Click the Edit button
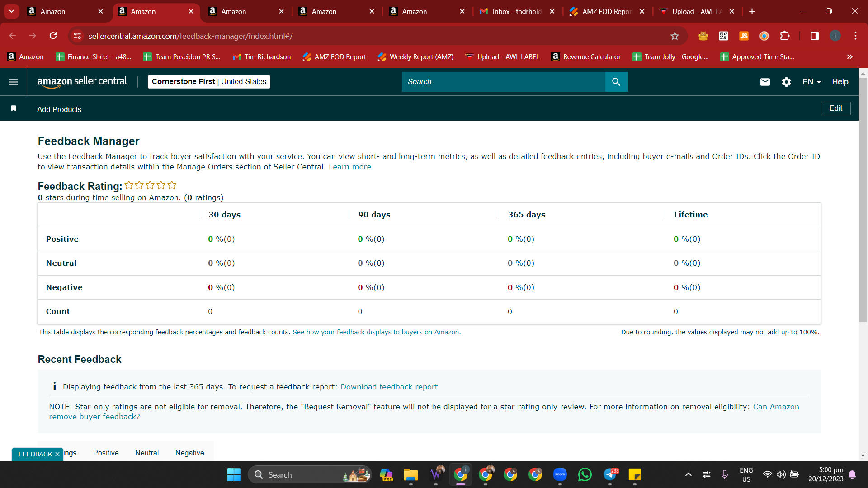This screenshot has height=488, width=868. [x=835, y=108]
